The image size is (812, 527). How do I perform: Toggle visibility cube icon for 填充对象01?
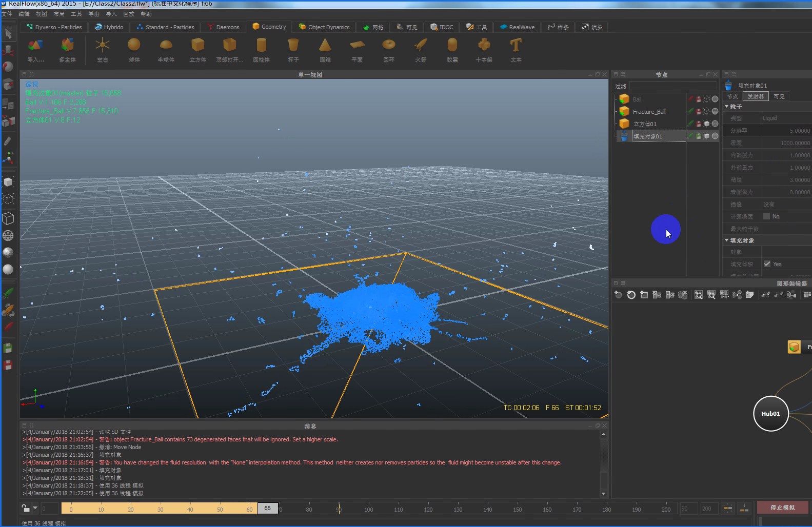[x=706, y=136]
